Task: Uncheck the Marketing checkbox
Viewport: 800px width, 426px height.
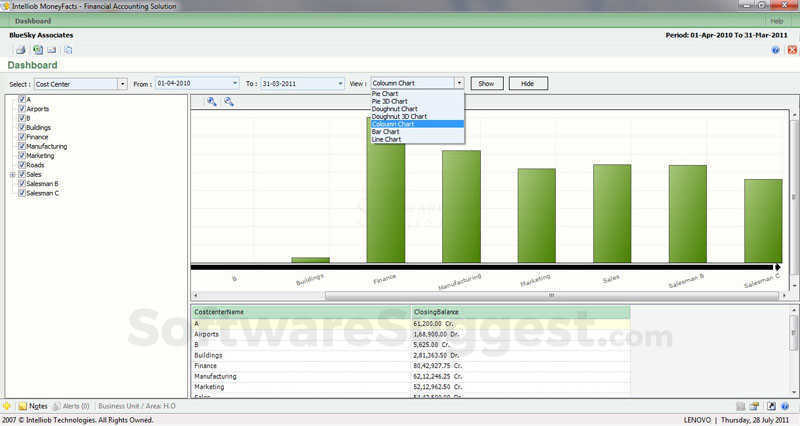Action: coord(22,156)
